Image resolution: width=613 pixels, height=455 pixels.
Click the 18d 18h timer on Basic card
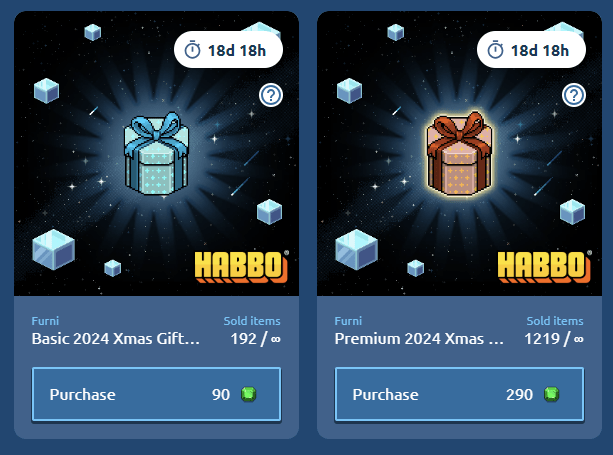(x=228, y=50)
